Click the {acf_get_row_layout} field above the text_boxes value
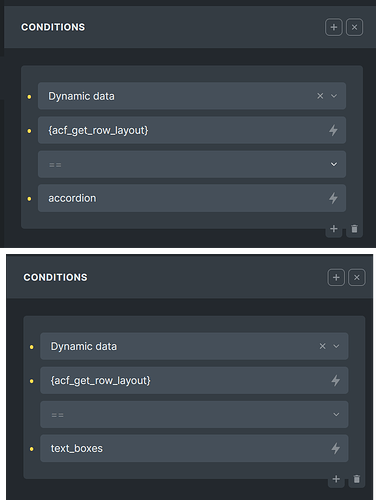This screenshot has height=500, width=376. (194, 380)
